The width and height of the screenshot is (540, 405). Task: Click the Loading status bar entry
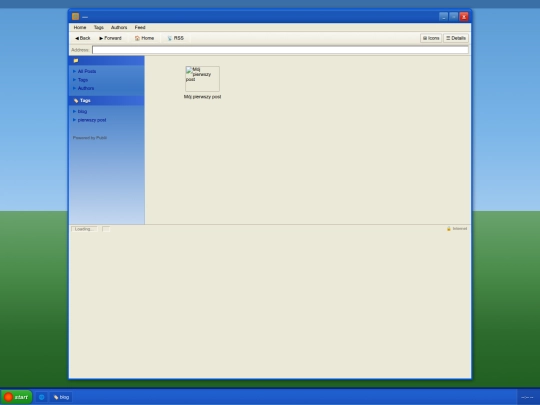(84, 229)
